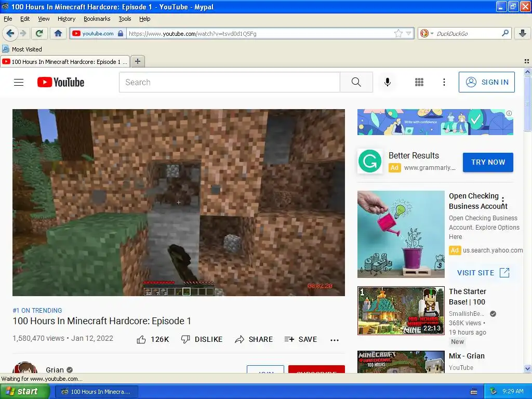
Task: Open the downloads arrow icon
Action: (x=523, y=33)
